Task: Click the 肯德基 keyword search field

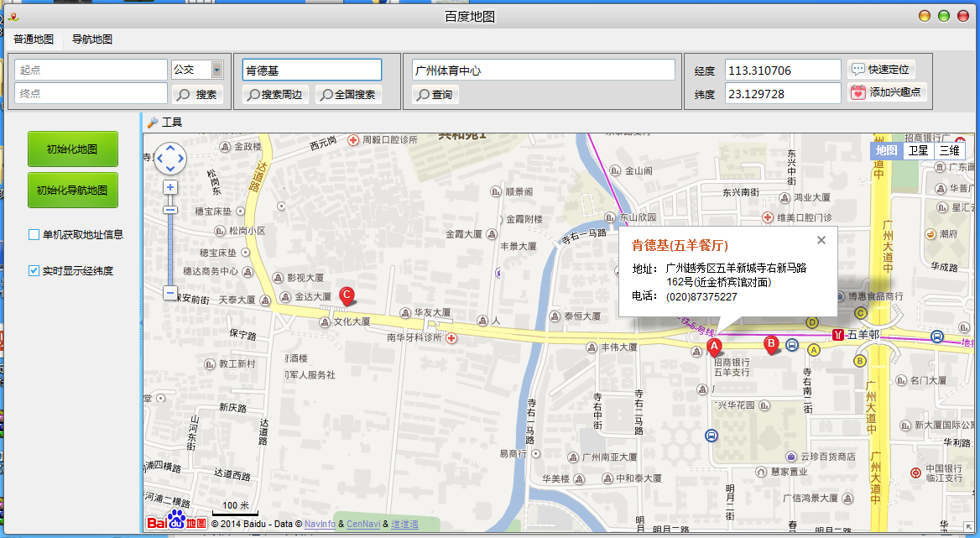Action: click(x=312, y=70)
